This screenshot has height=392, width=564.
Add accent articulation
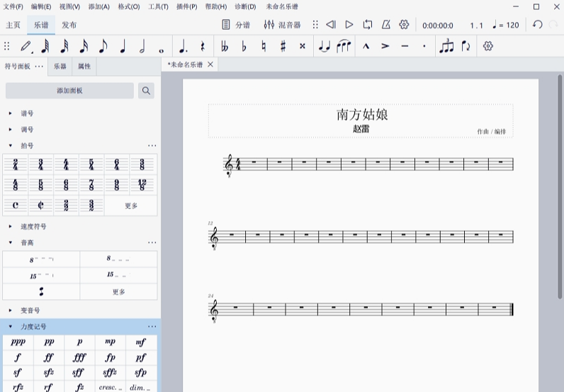385,47
